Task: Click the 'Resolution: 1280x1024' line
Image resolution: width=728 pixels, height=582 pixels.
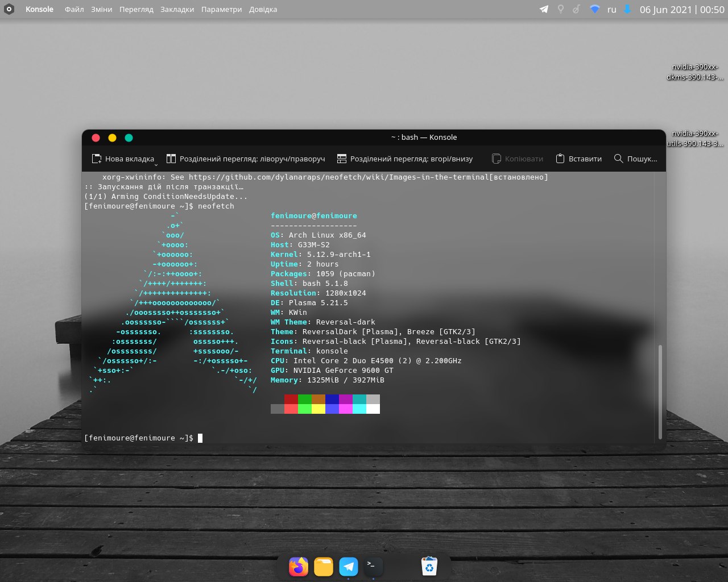Action: 318,293
